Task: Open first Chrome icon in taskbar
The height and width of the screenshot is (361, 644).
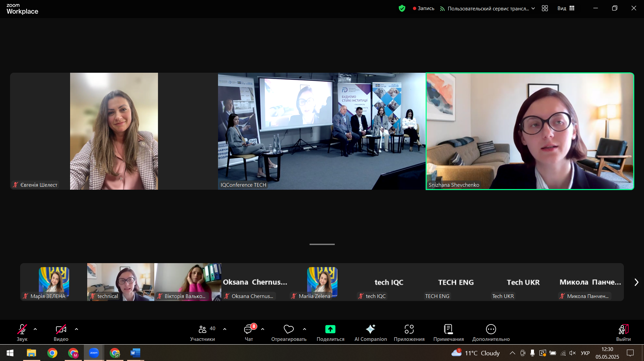Action: [52, 353]
